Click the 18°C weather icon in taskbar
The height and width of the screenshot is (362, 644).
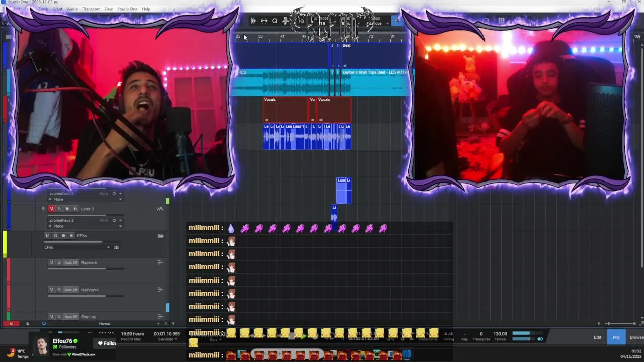pyautogui.click(x=12, y=353)
